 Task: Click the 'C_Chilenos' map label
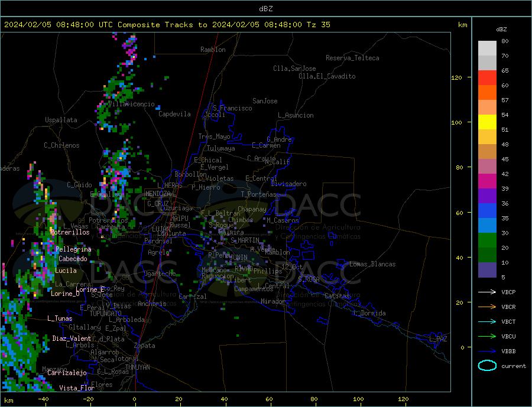coord(61,145)
